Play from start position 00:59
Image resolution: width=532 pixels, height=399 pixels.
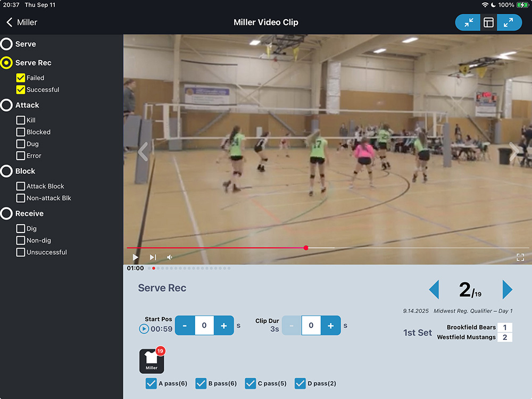(144, 329)
